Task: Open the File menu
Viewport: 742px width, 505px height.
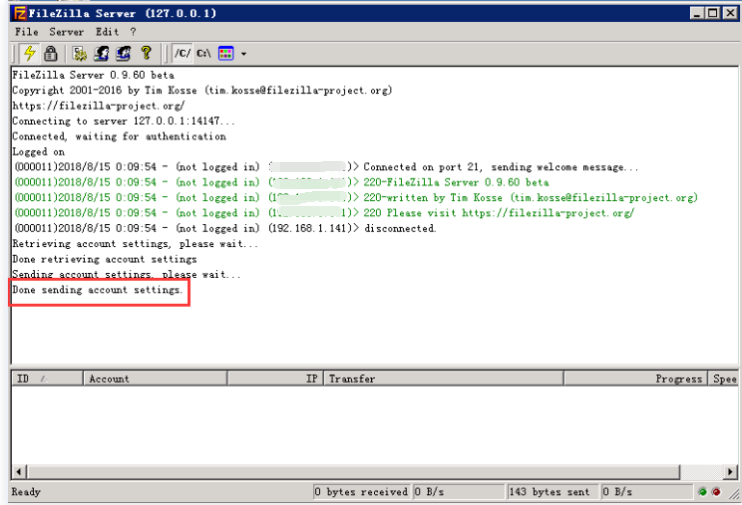Action: 26,32
